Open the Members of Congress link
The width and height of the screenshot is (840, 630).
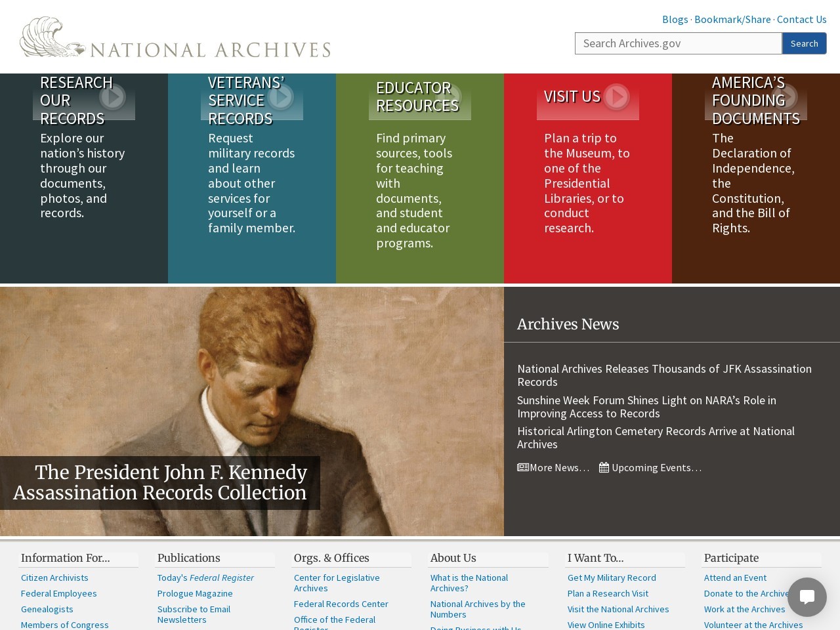tap(64, 625)
